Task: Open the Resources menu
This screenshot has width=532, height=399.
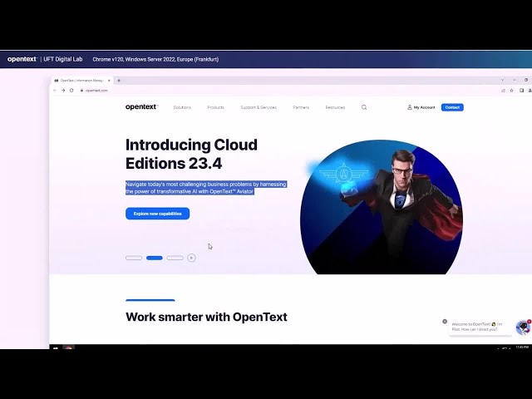Action: (x=335, y=107)
